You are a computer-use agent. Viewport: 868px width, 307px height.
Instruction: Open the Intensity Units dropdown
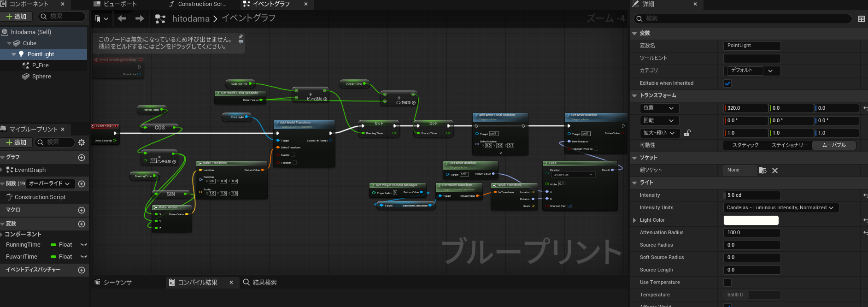[x=780, y=208]
